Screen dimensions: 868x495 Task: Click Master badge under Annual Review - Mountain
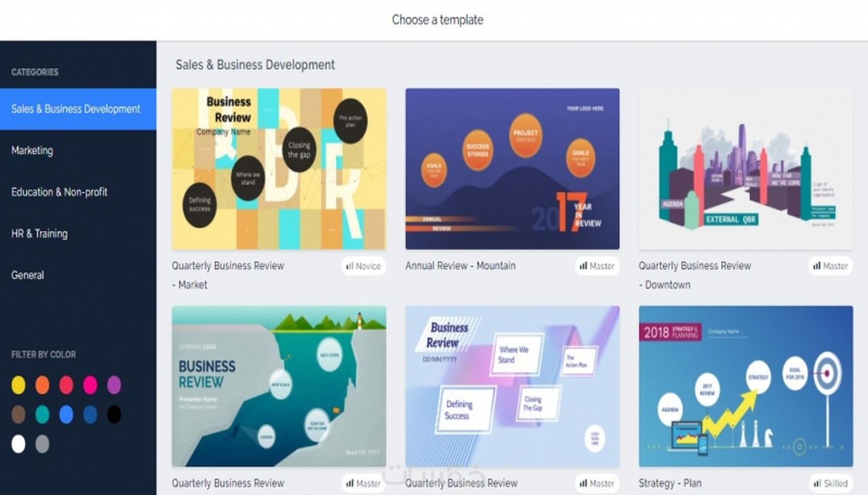(597, 266)
